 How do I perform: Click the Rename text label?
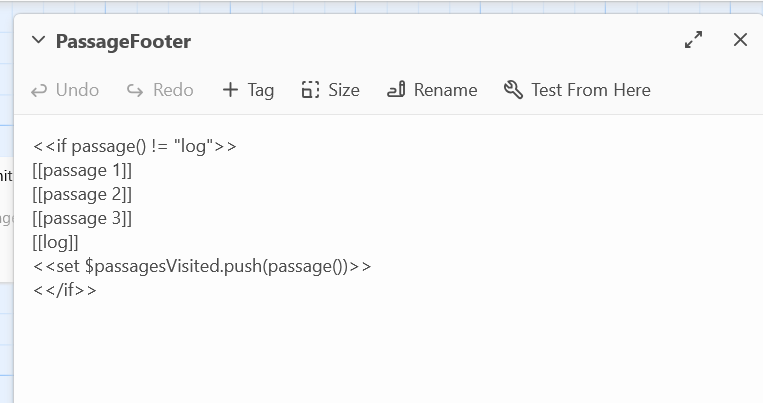(x=445, y=90)
